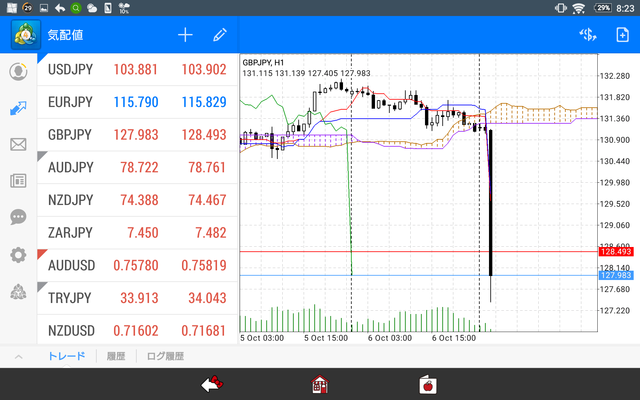
Task: Tap the GBPJPY, H1 chart title
Action: point(263,63)
